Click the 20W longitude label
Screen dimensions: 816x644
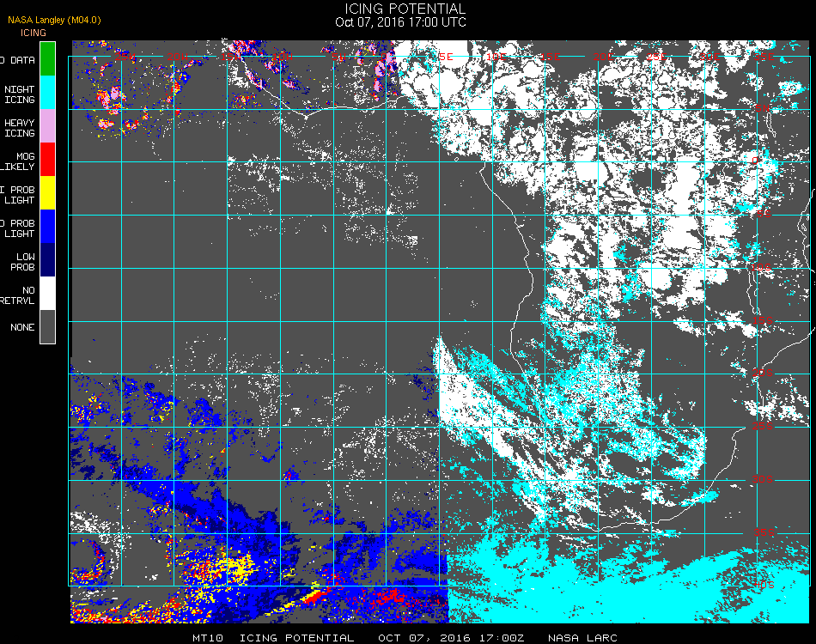coord(178,57)
